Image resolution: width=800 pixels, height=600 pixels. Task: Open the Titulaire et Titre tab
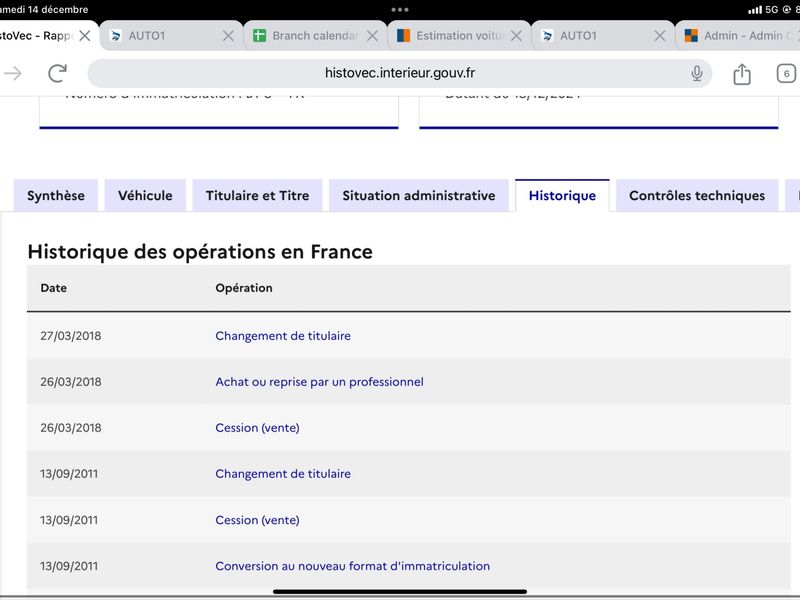click(257, 195)
